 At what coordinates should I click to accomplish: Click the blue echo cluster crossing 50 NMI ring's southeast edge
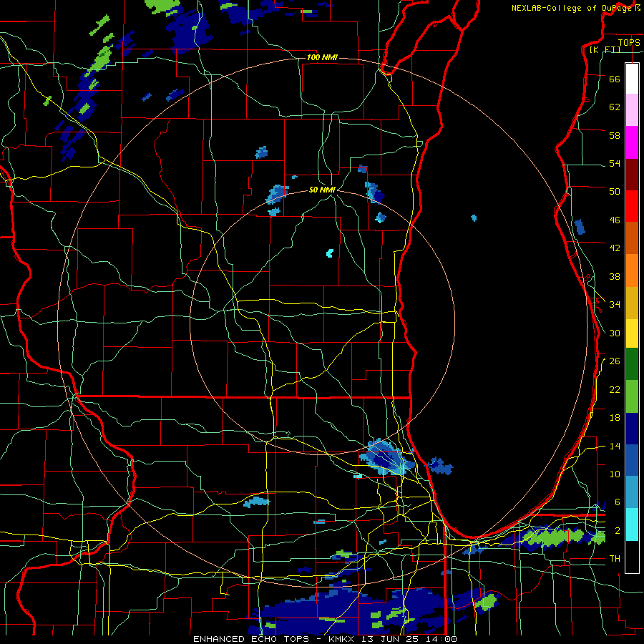coord(387,458)
